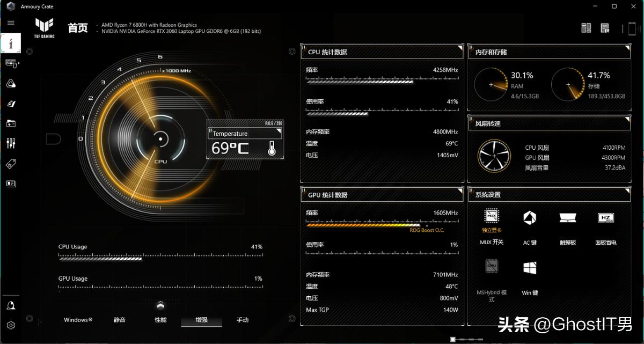Switch to the list layout view icon
The image size is (644, 344).
(x=605, y=28)
